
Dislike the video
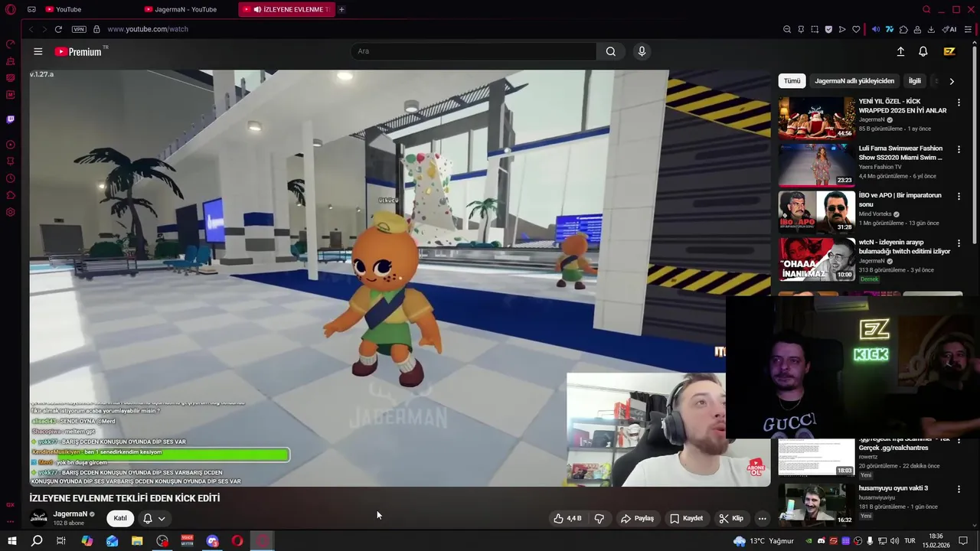point(599,518)
